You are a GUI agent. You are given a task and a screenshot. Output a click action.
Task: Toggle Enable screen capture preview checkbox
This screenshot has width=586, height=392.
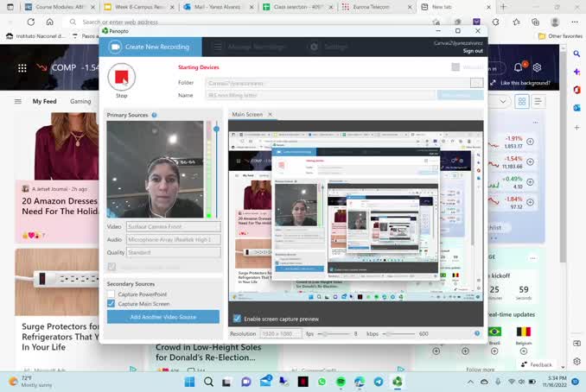coord(238,319)
